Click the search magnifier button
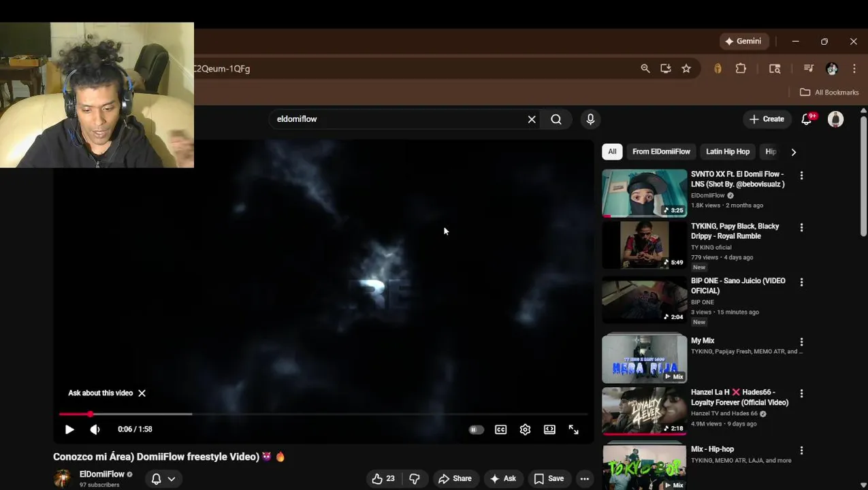Screen dimensions: 868x490 click(556, 119)
